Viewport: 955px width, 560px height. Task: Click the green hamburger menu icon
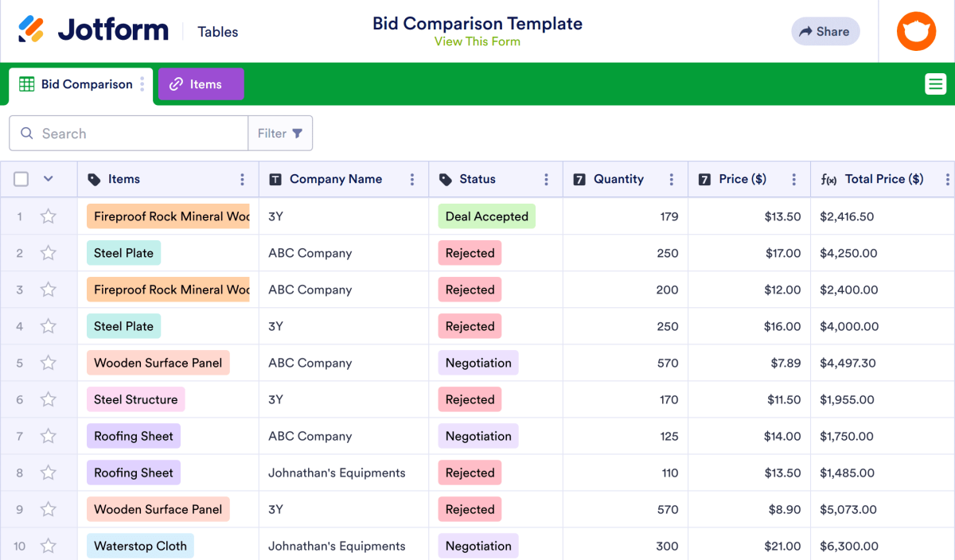(x=936, y=84)
